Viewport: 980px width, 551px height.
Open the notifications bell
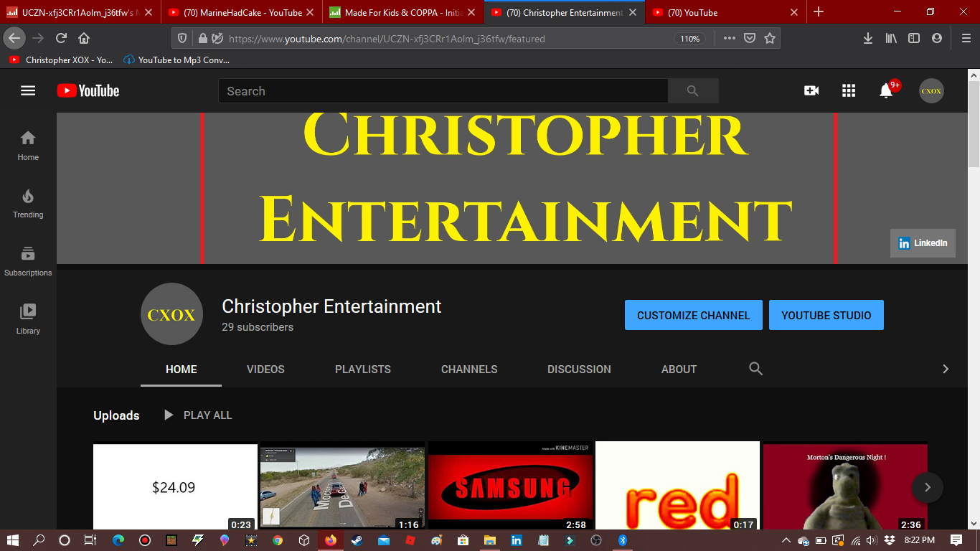click(886, 90)
